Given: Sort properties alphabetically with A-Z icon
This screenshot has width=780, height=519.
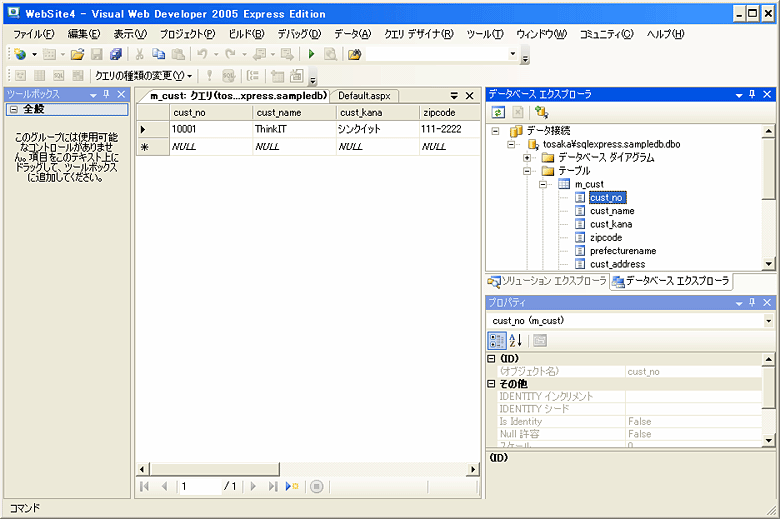Looking at the screenshot, I should [x=516, y=340].
